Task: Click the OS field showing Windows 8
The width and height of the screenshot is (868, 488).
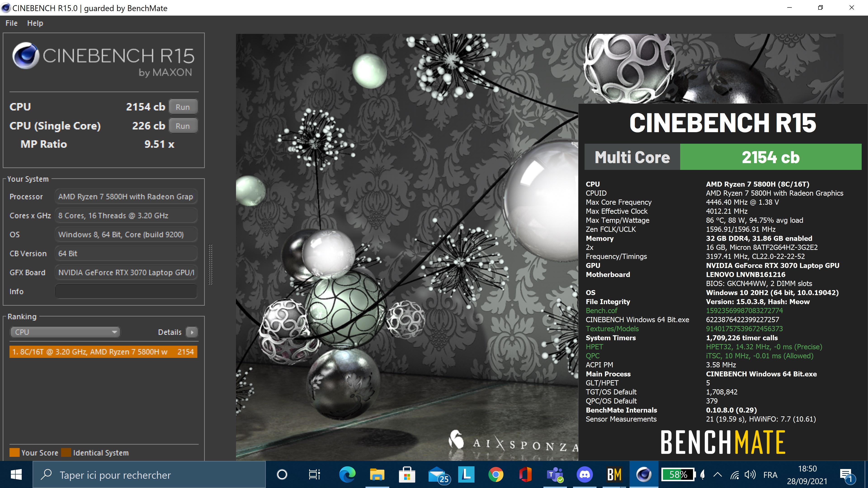Action: pos(126,235)
